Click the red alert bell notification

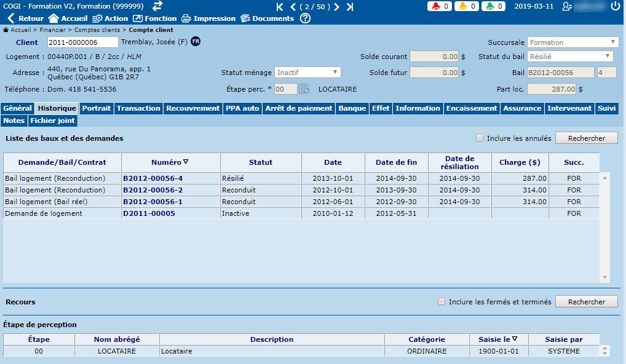pyautogui.click(x=439, y=7)
